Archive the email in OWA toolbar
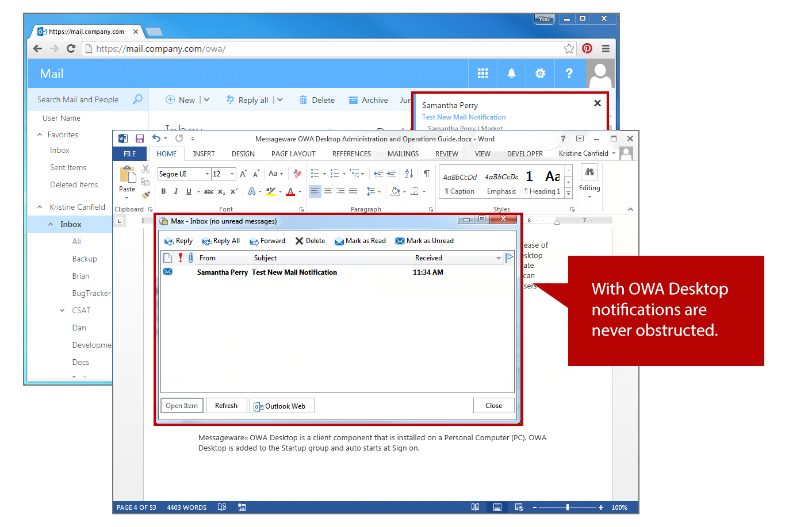The height and width of the screenshot is (527, 812). point(368,99)
